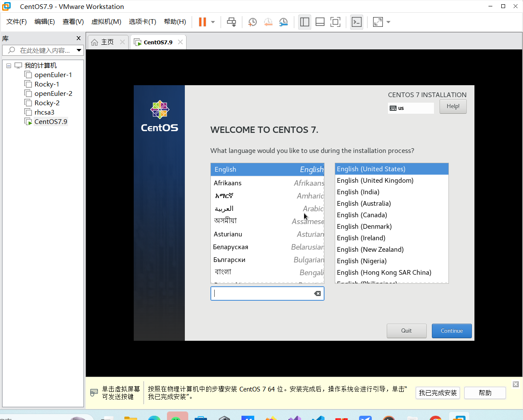
Task: Select English in the language list
Action: click(x=267, y=170)
